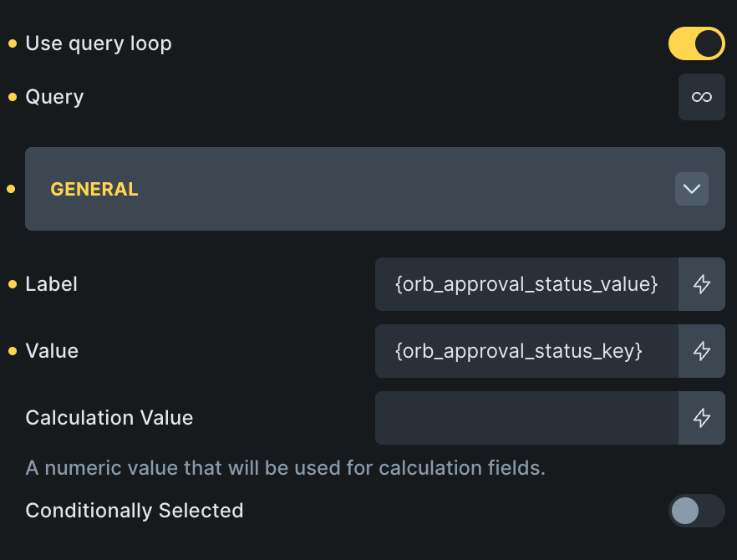The image size is (737, 560).
Task: Click the numeric value help description text
Action: coord(285,468)
